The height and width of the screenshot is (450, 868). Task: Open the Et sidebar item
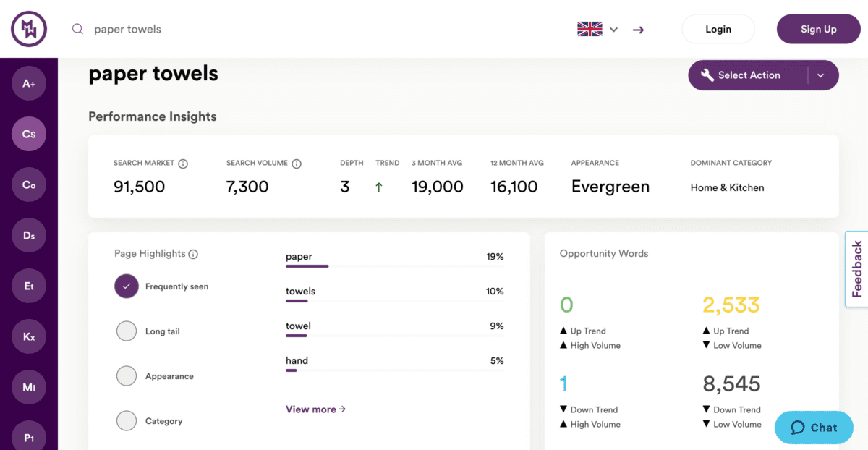pyautogui.click(x=29, y=286)
